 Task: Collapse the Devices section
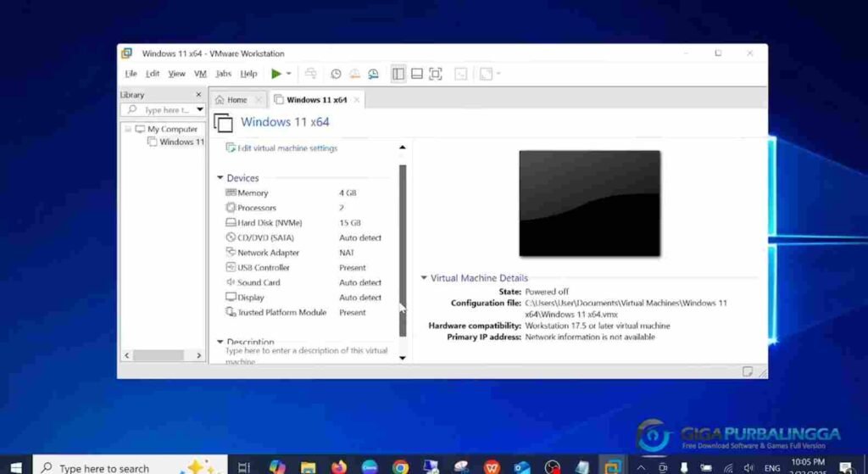tap(220, 178)
